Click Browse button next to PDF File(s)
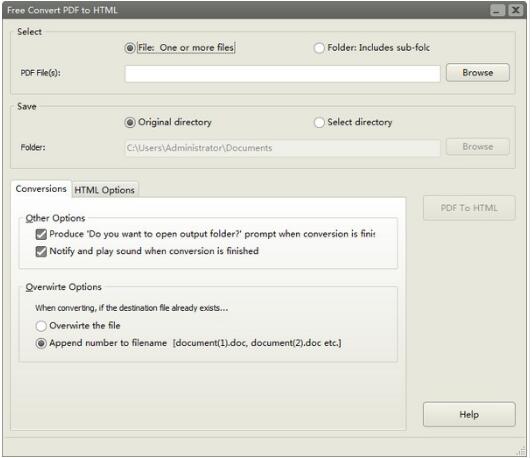Image resolution: width=532 pixels, height=458 pixels. point(477,73)
